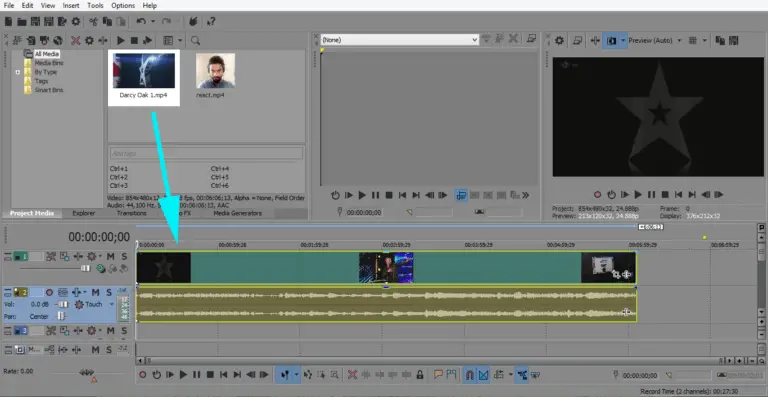Image resolution: width=768 pixels, height=397 pixels.
Task: Click the Lock event padlock icon
Action: pyautogui.click(x=420, y=375)
